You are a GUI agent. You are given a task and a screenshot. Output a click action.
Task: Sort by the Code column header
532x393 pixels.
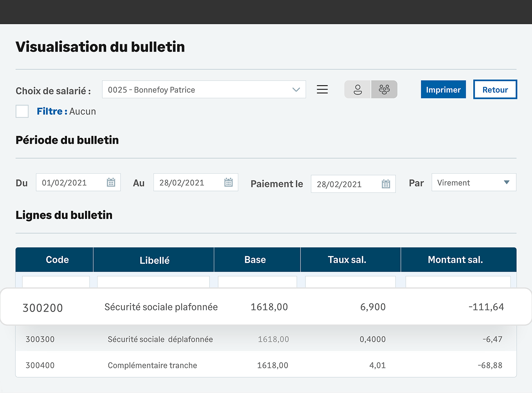pyautogui.click(x=57, y=260)
